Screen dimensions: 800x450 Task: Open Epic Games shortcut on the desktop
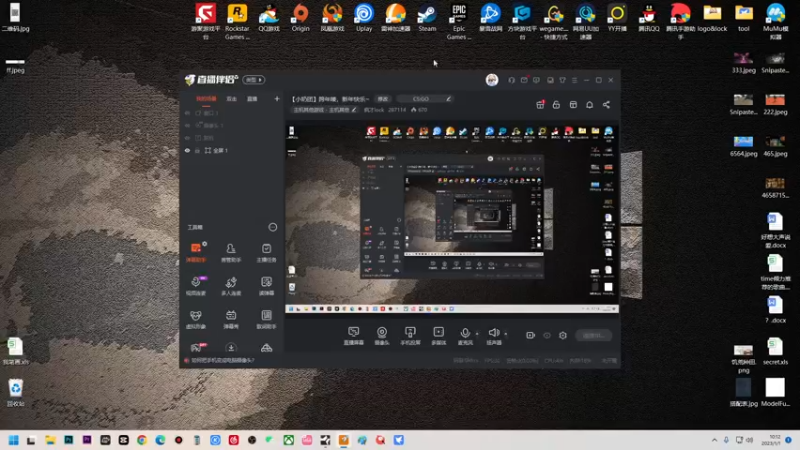pyautogui.click(x=459, y=21)
